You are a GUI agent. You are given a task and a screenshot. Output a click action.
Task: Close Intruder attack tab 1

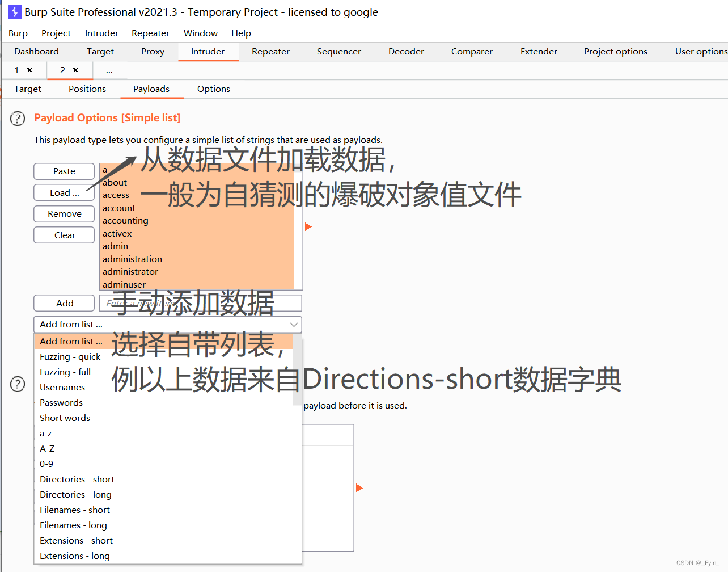coord(29,70)
